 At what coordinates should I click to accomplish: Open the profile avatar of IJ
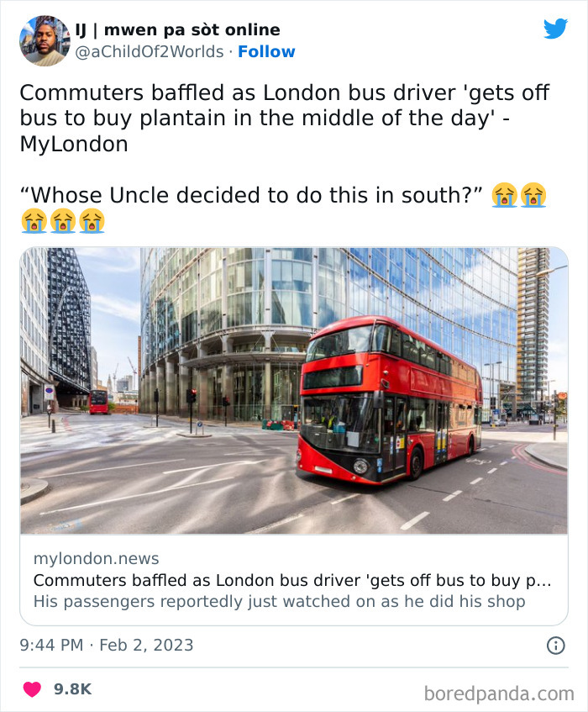tap(44, 39)
